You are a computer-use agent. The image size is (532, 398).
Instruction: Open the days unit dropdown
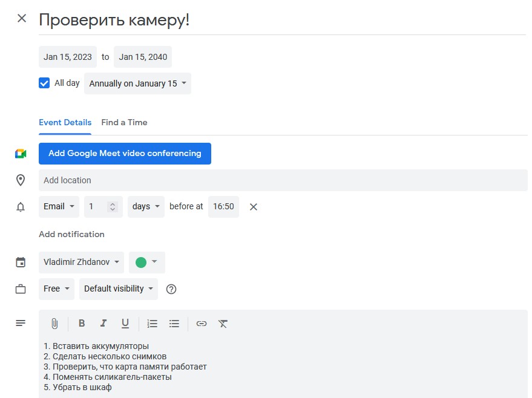146,206
